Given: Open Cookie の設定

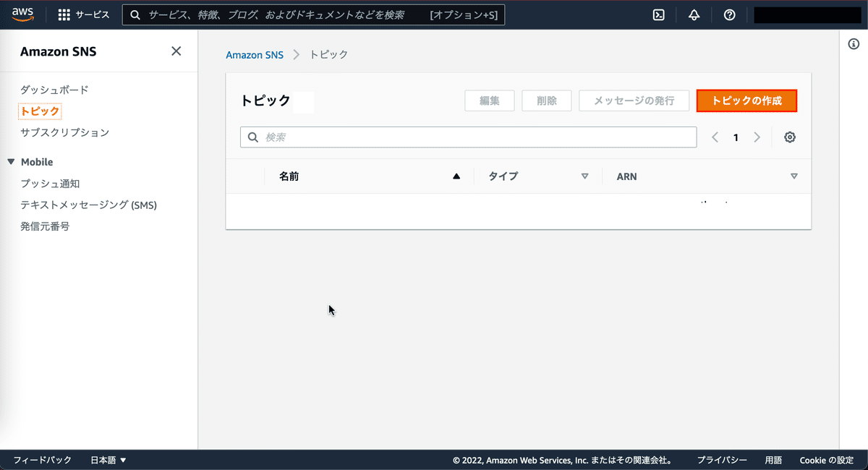Looking at the screenshot, I should 827,460.
